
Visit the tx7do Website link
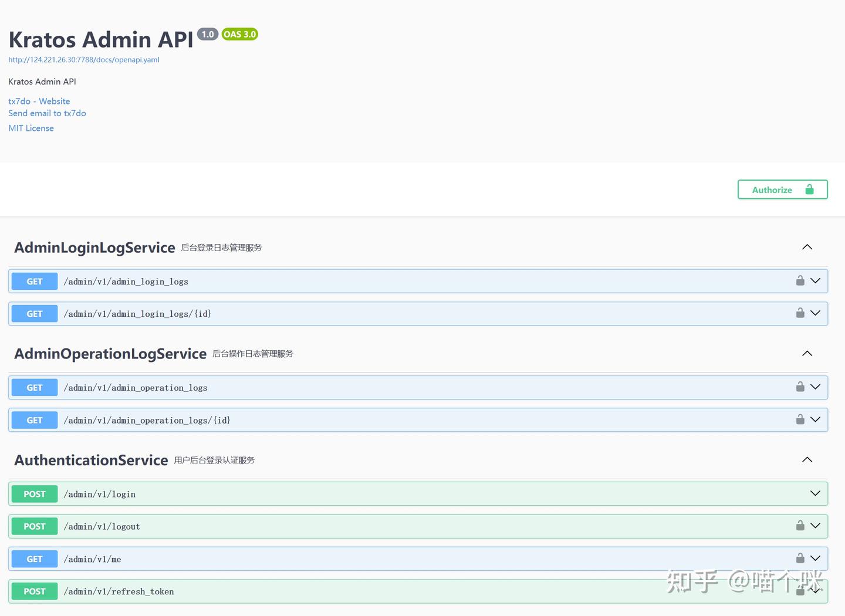[39, 101]
